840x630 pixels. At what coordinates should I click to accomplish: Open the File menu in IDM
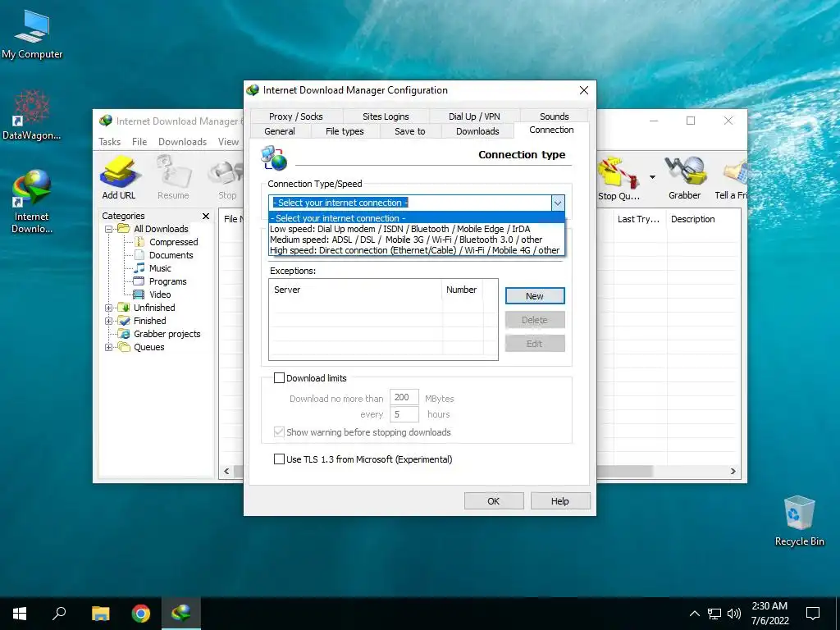pos(139,142)
